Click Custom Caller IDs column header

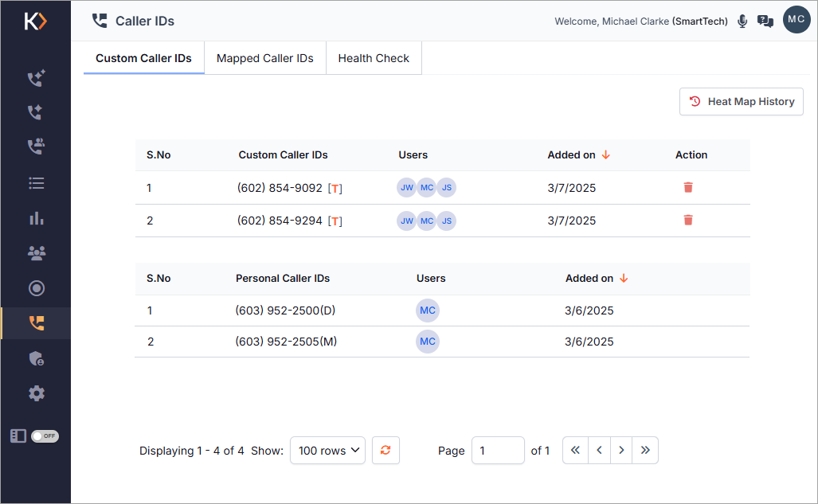pos(284,155)
